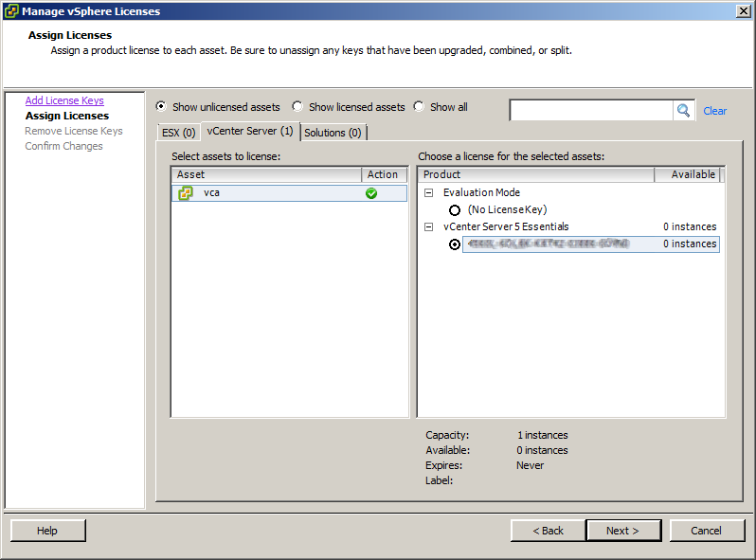Viewport: 756px width, 560px height.
Task: Sort by the Action column header
Action: [x=385, y=174]
